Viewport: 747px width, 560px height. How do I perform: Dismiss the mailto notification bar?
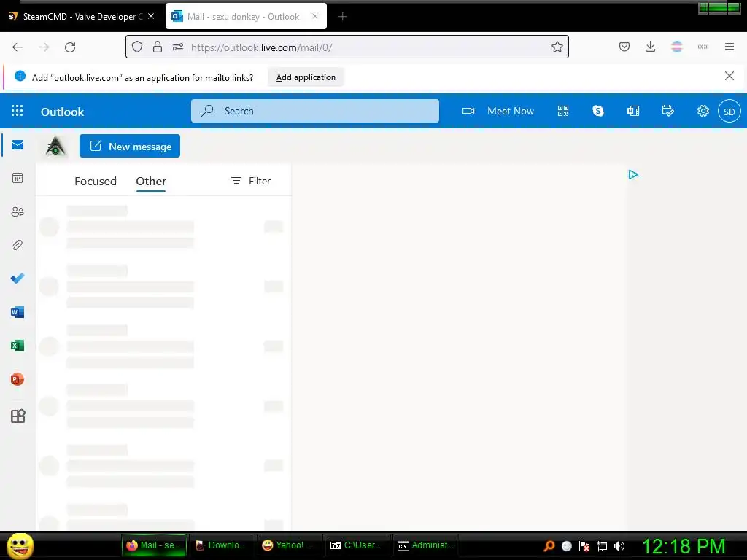729,76
